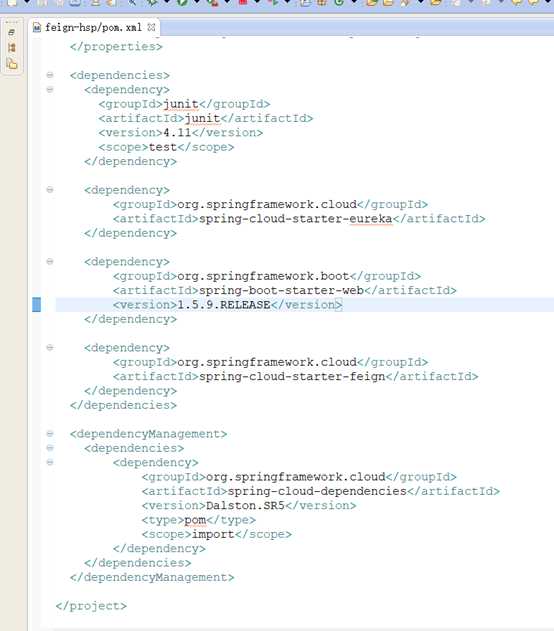
Task: Click the spring-boot-starter-web artifactId line
Action: [x=284, y=291]
